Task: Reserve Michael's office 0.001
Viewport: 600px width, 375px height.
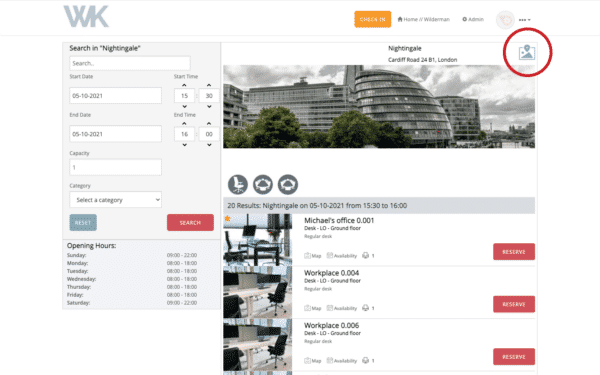Action: click(514, 252)
